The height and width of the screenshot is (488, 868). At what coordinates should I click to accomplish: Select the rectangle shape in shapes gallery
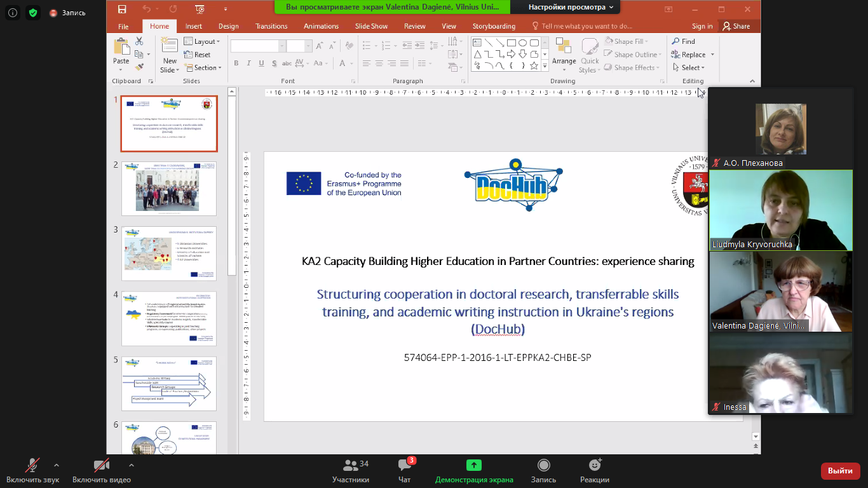tap(511, 43)
